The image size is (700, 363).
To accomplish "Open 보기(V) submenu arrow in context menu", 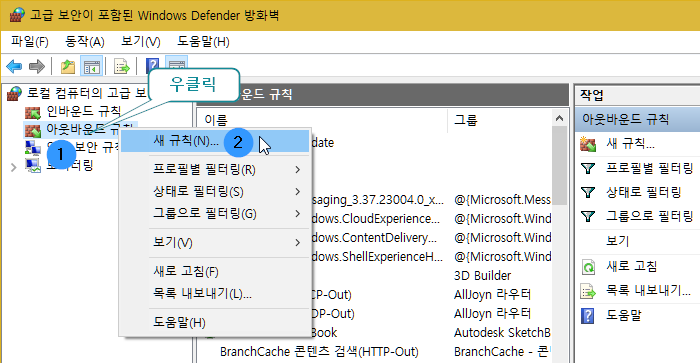I will pyautogui.click(x=297, y=242).
